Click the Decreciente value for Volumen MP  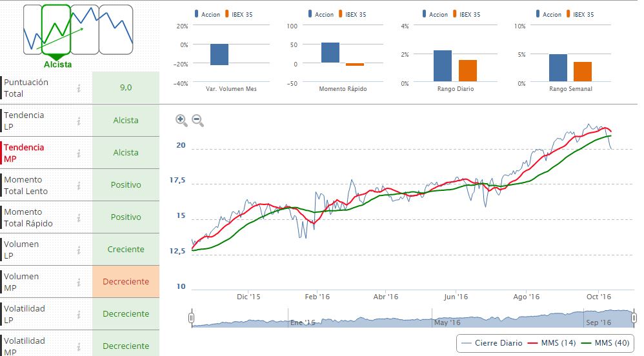click(126, 282)
